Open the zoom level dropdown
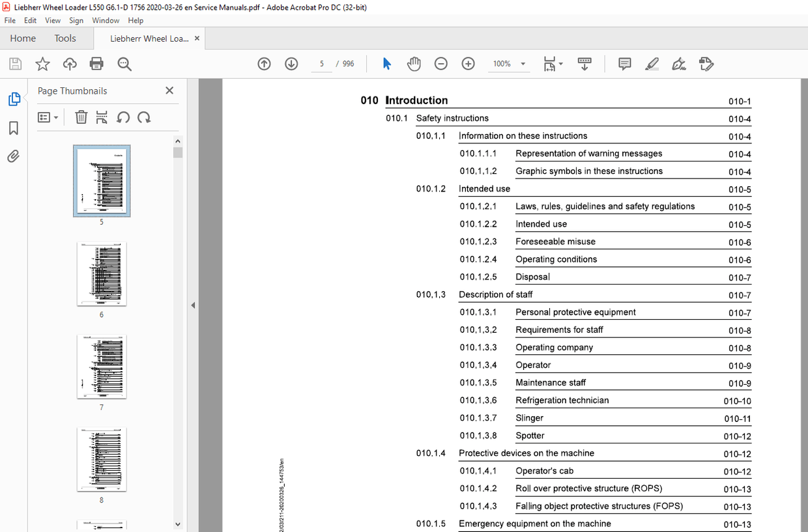The width and height of the screenshot is (808, 532). [x=521, y=64]
